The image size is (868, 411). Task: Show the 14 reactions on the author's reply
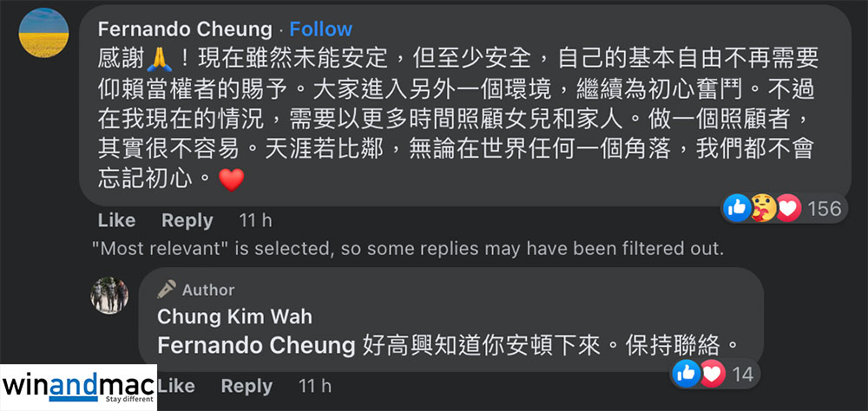click(x=744, y=374)
